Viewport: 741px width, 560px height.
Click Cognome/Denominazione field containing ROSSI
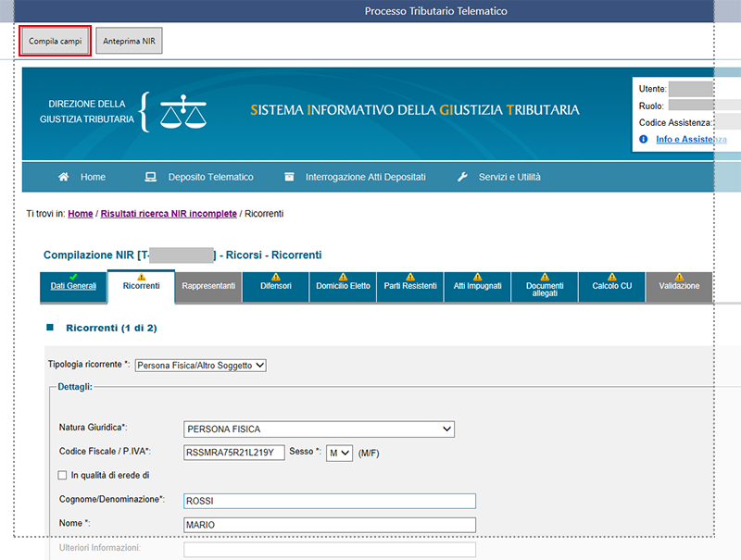330,501
